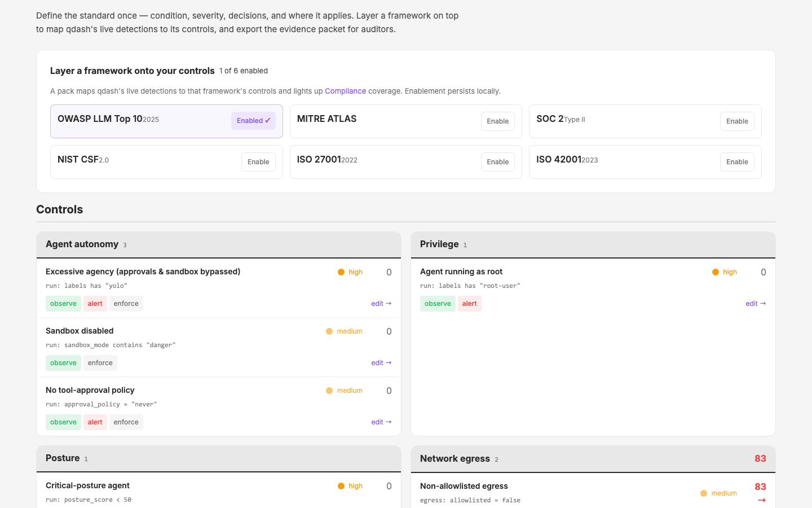Click the red arrow under Non-allowlisted egress count

pyautogui.click(x=762, y=500)
